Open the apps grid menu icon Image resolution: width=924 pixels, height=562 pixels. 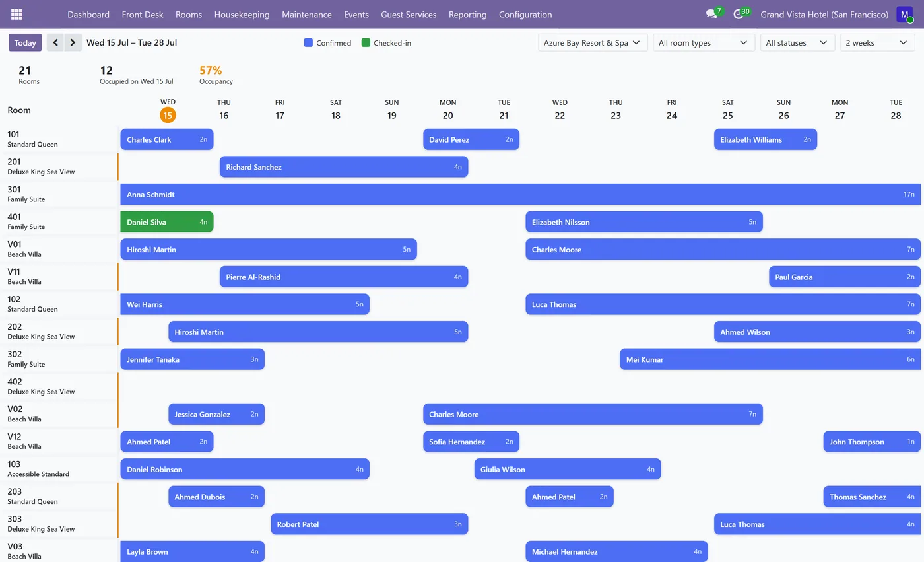click(16, 14)
